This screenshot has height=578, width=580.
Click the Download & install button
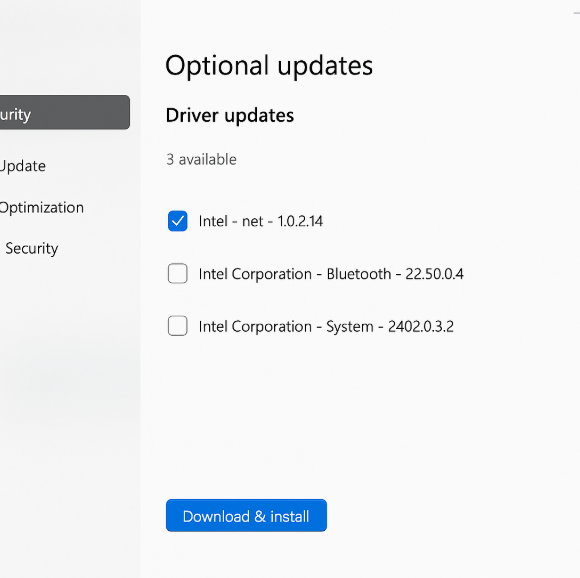pyautogui.click(x=246, y=516)
